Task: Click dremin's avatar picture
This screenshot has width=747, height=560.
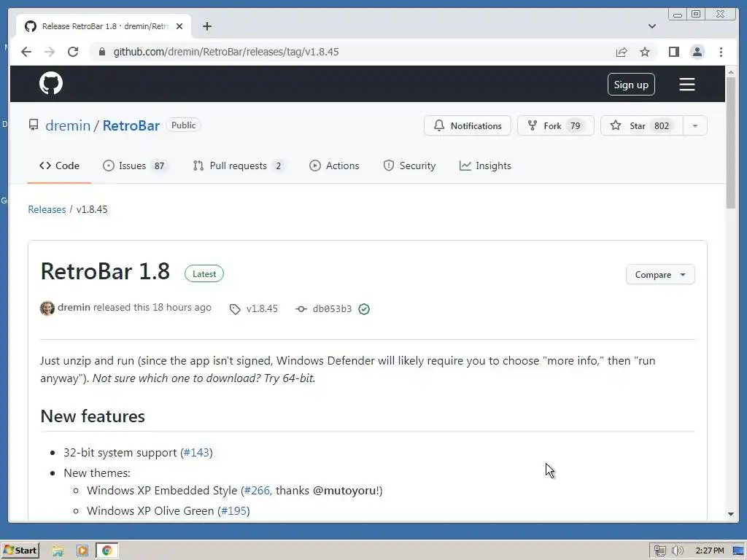Action: (47, 308)
